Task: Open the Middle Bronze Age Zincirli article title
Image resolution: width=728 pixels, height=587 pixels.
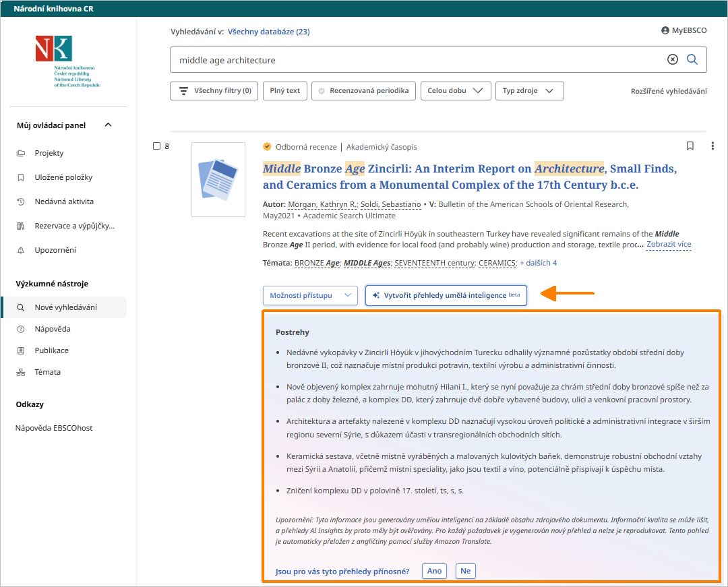Action: [470, 177]
